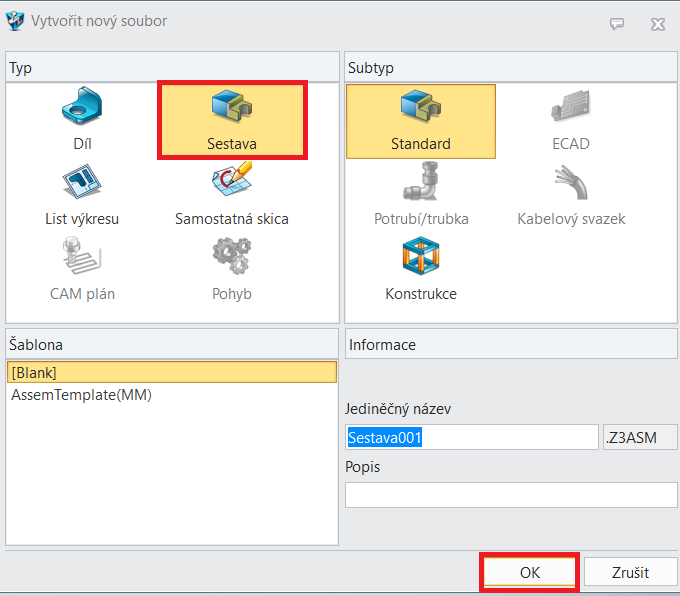The height and width of the screenshot is (596, 680).
Task: Choose the Pohyb motion type
Action: (232, 270)
